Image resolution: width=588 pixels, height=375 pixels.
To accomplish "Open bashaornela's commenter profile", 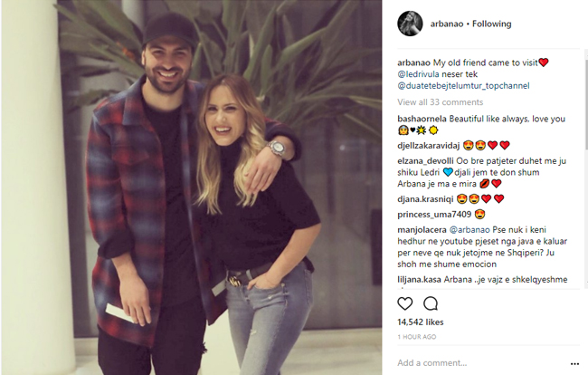I will coord(422,119).
